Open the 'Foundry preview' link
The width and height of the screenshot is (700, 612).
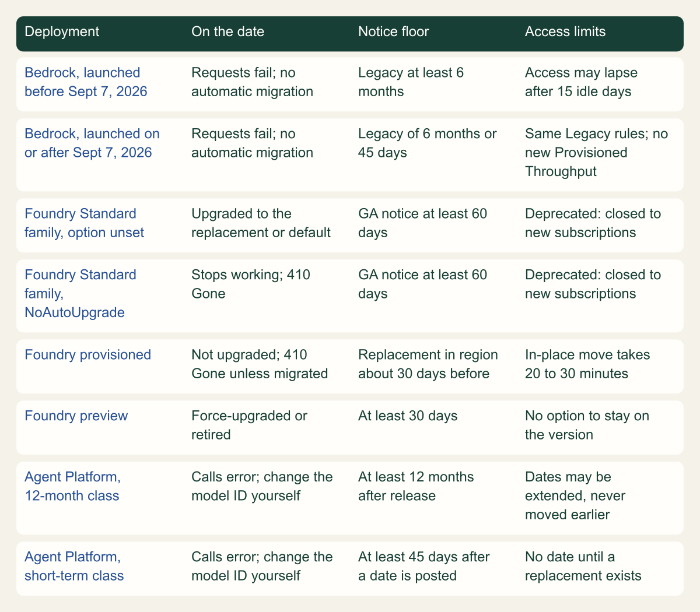coord(76,416)
